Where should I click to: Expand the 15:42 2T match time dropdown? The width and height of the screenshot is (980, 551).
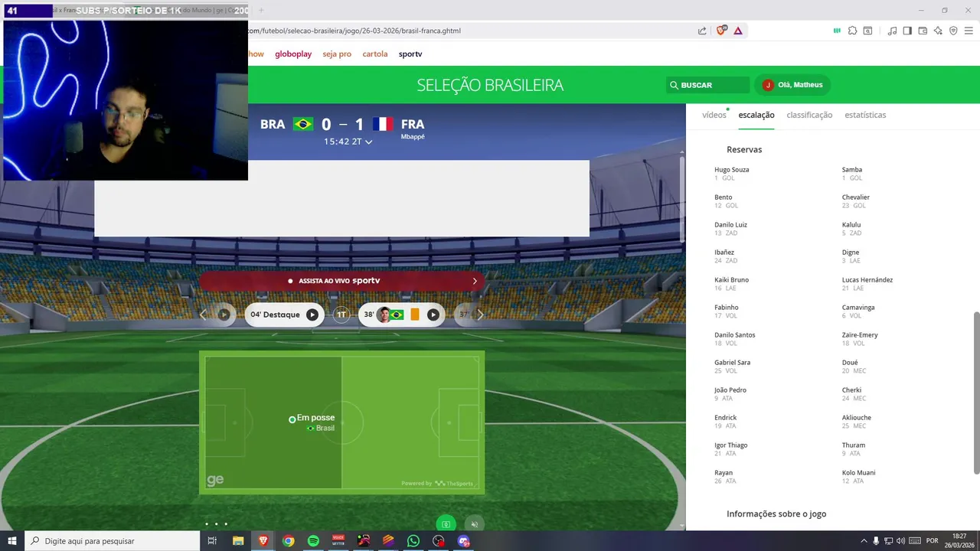[348, 142]
